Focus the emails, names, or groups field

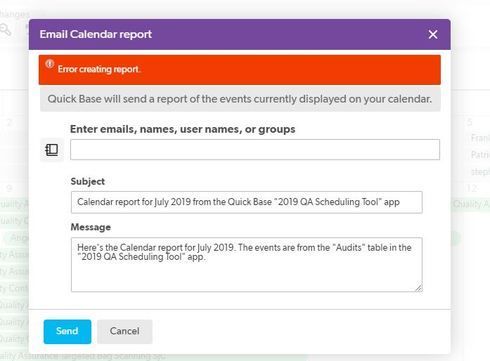pos(255,150)
